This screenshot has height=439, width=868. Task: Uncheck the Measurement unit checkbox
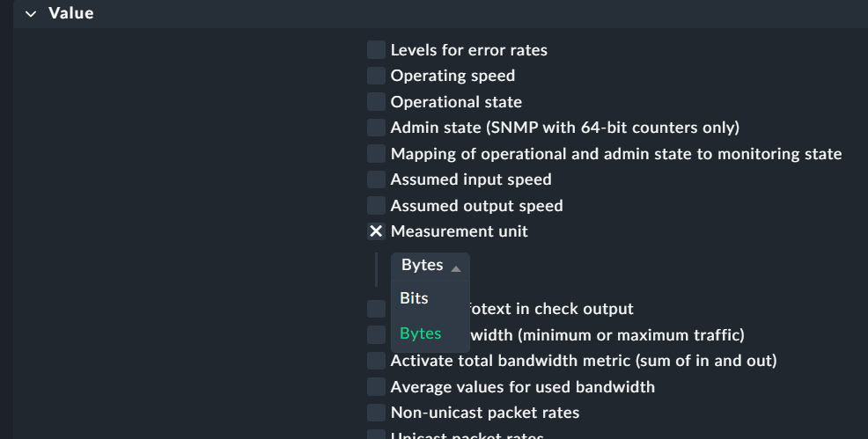click(376, 231)
